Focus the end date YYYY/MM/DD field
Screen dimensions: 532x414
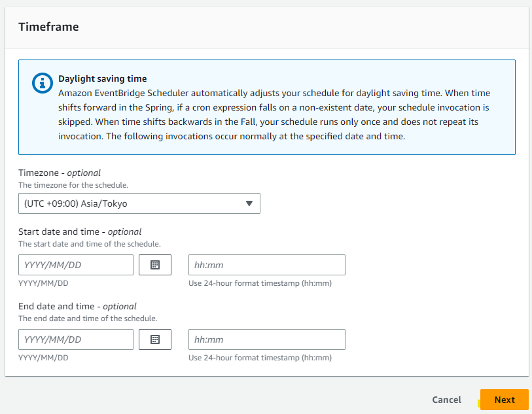(x=76, y=339)
